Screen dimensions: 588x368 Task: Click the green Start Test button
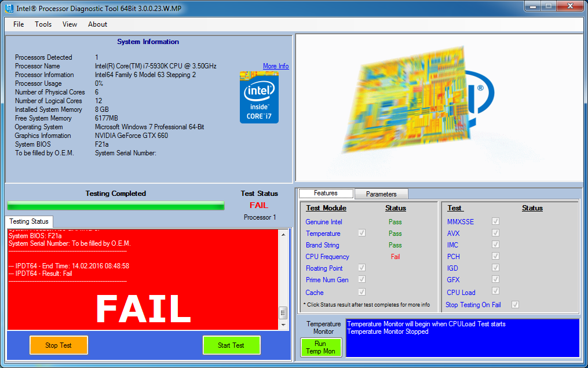231,345
